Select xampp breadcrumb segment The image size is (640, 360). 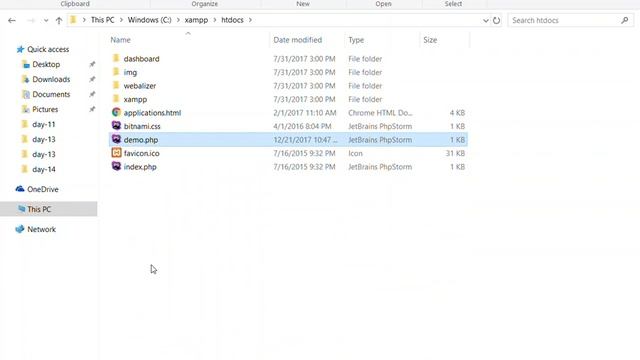click(x=196, y=20)
